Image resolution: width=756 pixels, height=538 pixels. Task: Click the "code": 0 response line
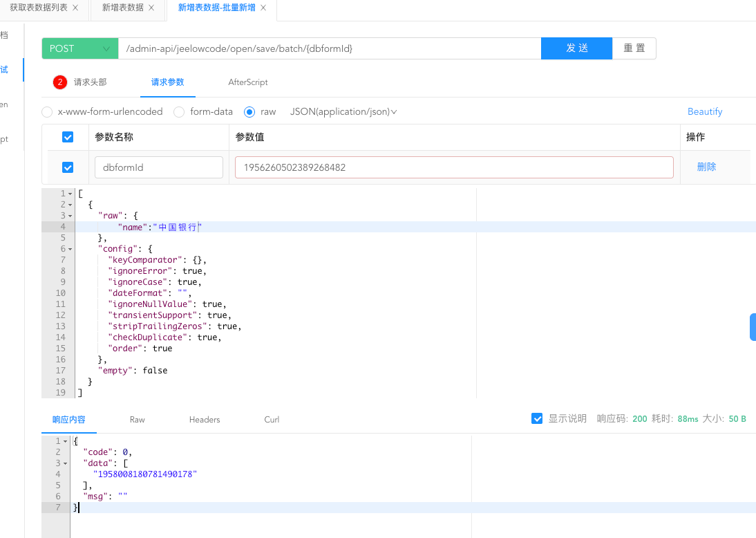tap(108, 452)
